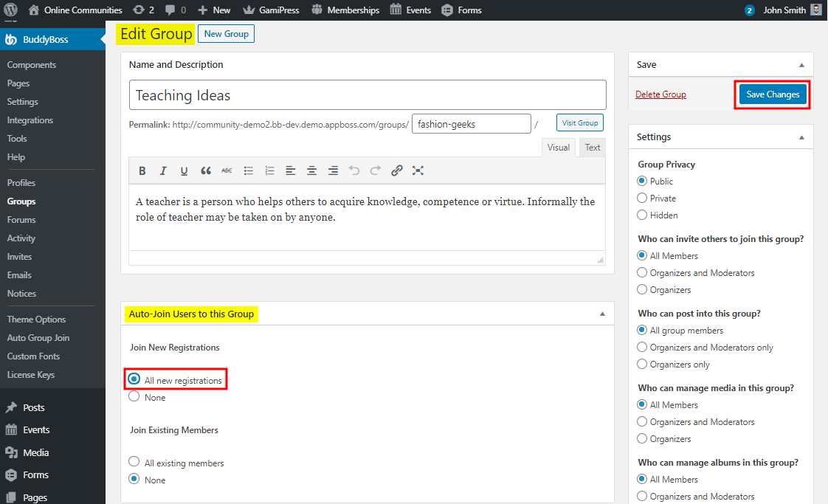828x504 pixels.
Task: Collapse Auto-Join Users to this Group panel
Action: (602, 314)
